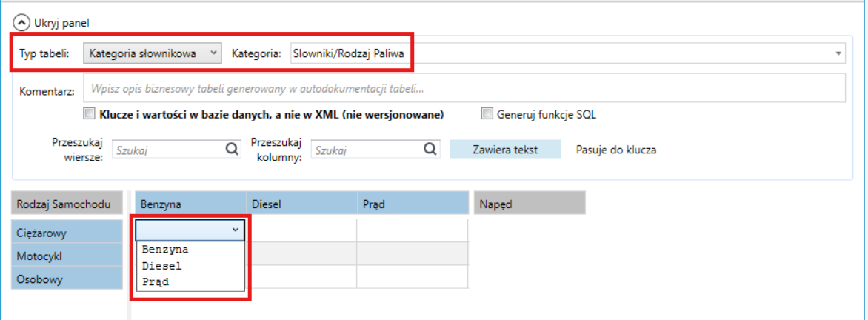Screen dimensions: 868x320
Task: Click the Motocykl row Prąd cell
Action: [x=413, y=253]
